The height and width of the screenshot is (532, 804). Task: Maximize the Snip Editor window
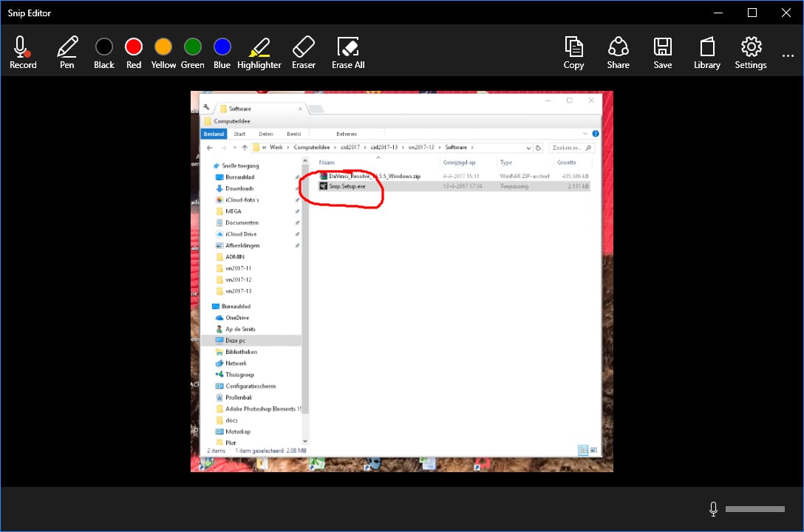[752, 13]
